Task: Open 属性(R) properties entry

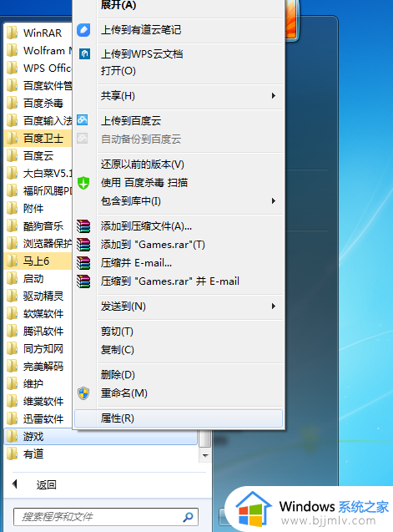Action: 179,418
